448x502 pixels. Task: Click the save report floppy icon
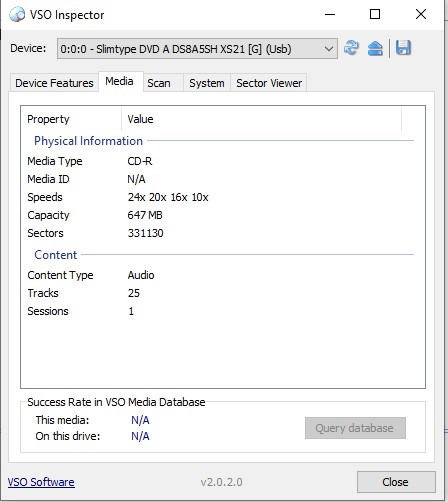click(403, 48)
